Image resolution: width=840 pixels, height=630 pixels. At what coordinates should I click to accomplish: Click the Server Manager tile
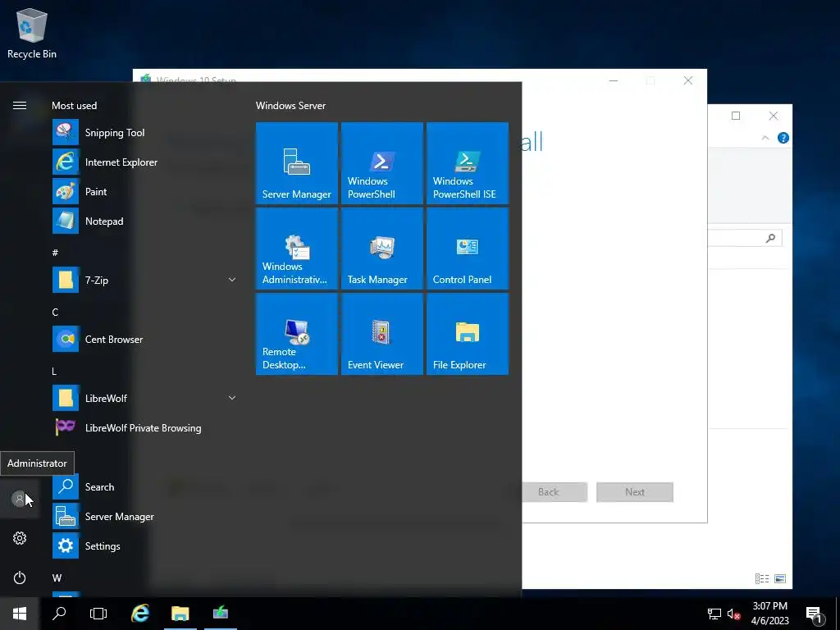coord(297,163)
